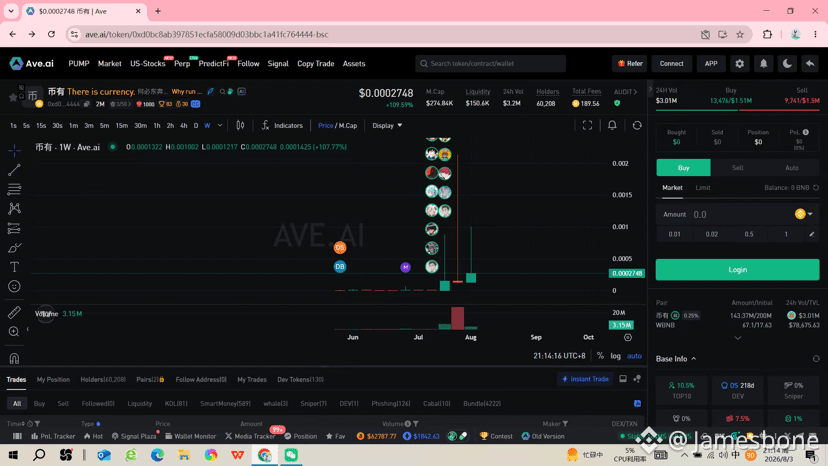Image resolution: width=828 pixels, height=466 pixels.
Task: Toggle the magnet snap mode
Action: [x=14, y=358]
